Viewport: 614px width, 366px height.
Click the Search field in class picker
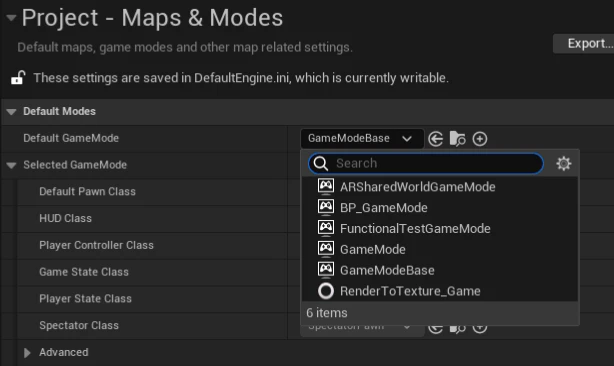coord(426,163)
